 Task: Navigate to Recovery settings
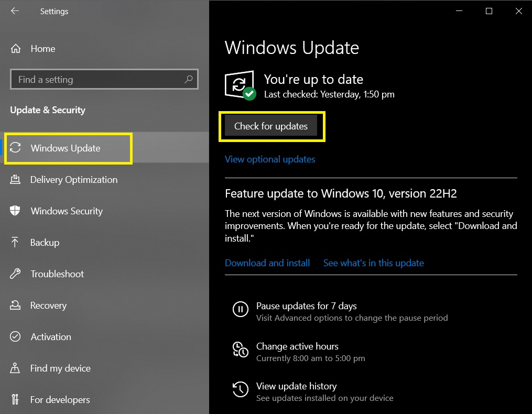tap(104, 305)
